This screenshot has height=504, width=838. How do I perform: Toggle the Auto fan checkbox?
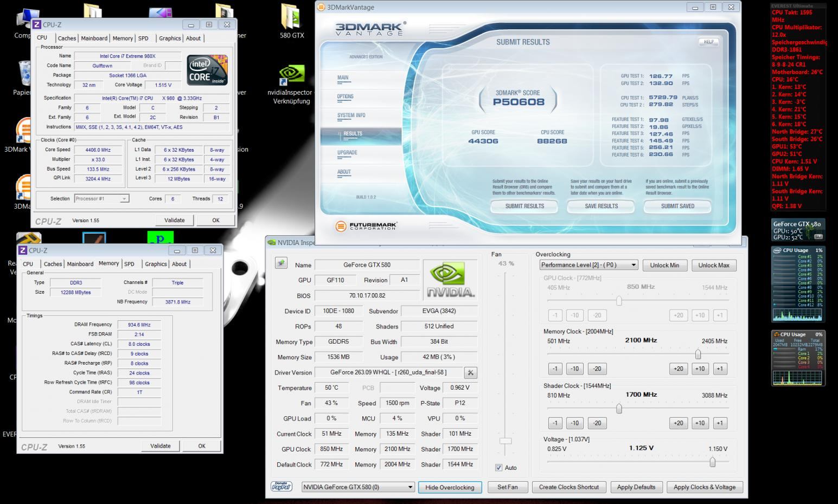pos(498,468)
